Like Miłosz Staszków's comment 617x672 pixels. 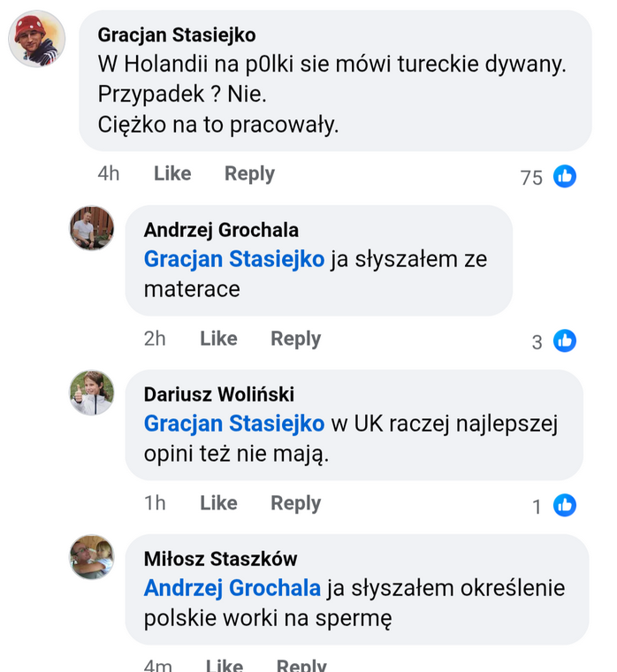[x=225, y=665]
